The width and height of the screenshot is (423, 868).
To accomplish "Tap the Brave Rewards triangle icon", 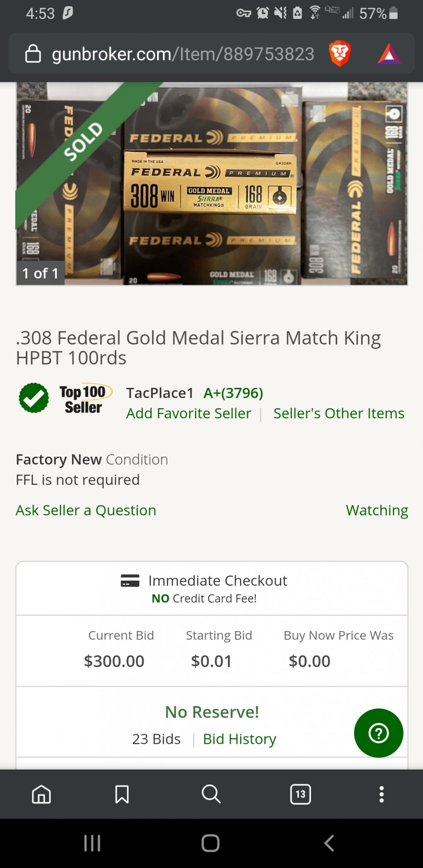I will [389, 54].
